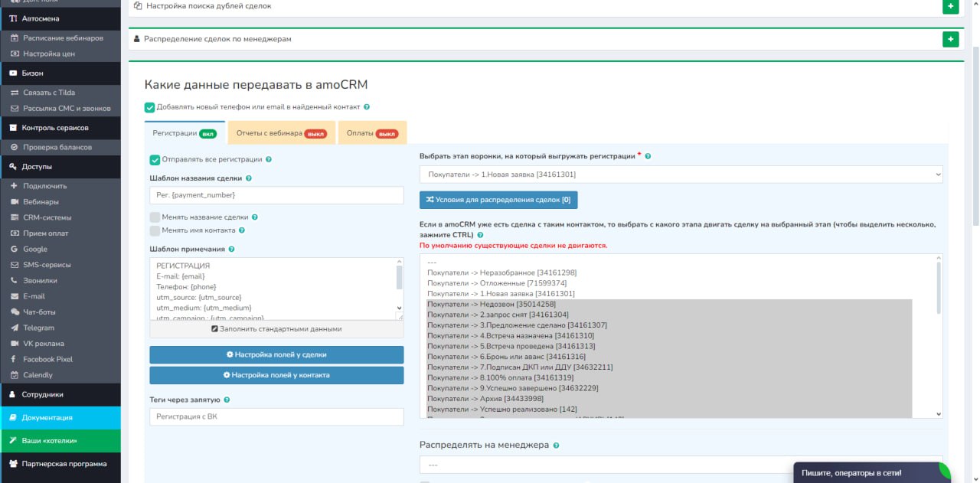
Task: Toggle Добавлять новый телефон или email checkbox
Action: 149,107
